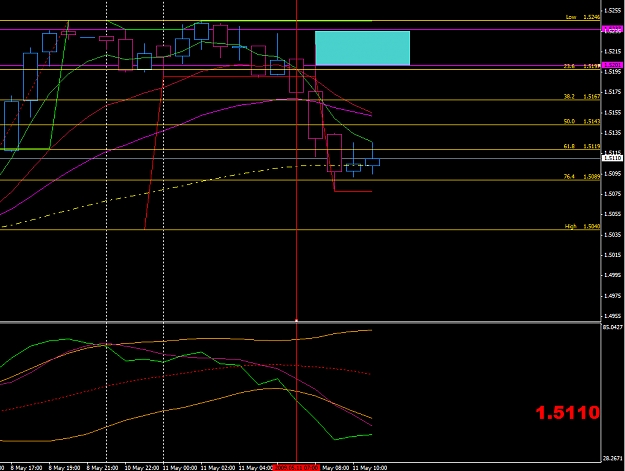Click the 1.5215 price scale value
The height and width of the screenshot is (471, 625).
(x=613, y=51)
